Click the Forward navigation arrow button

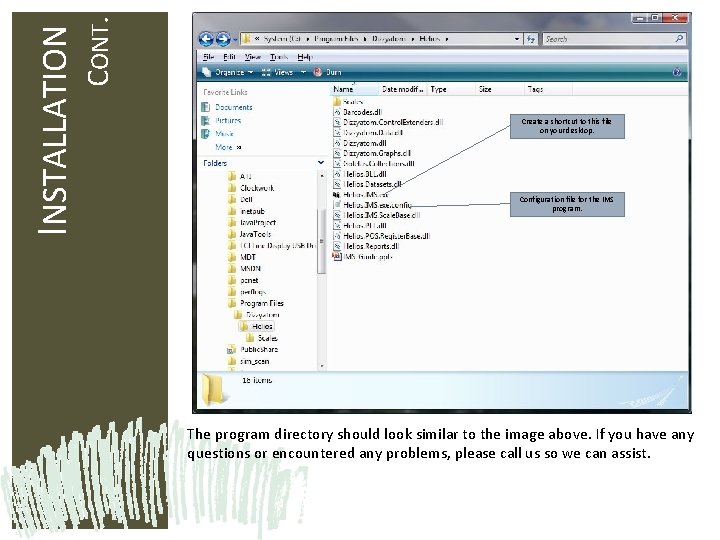(x=223, y=39)
